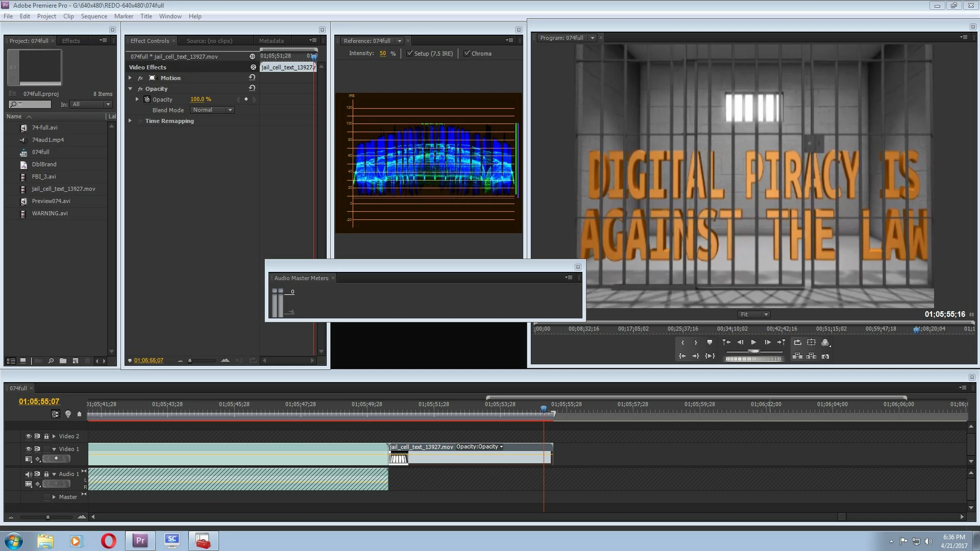Image resolution: width=980 pixels, height=551 pixels.
Task: Switch to the Effects tab
Action: [x=71, y=41]
